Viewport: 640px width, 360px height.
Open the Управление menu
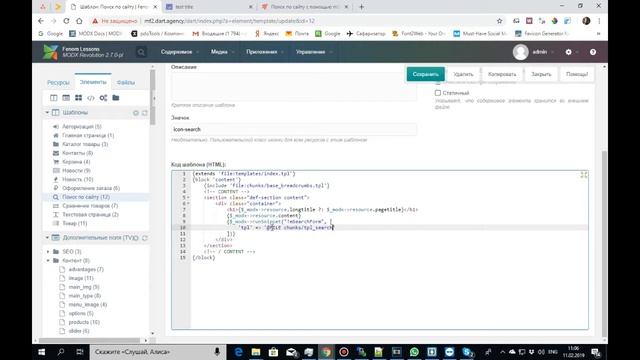(313, 52)
